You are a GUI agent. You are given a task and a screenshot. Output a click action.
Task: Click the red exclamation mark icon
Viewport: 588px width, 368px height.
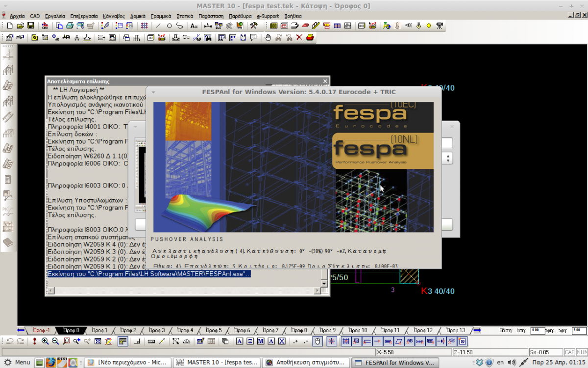35,341
